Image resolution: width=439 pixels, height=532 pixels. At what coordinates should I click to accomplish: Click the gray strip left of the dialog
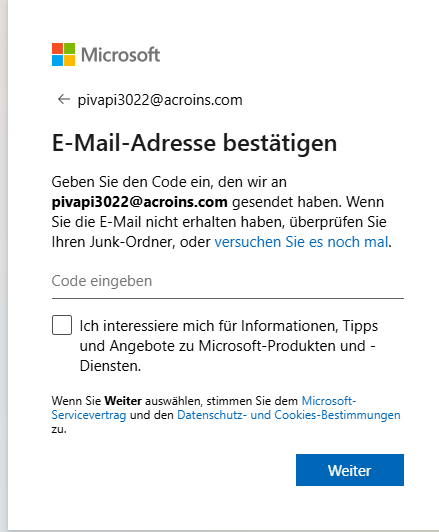coord(4,265)
